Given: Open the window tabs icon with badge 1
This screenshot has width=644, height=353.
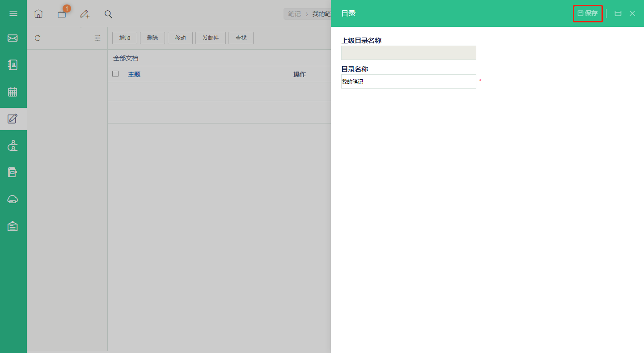Looking at the screenshot, I should [x=62, y=13].
